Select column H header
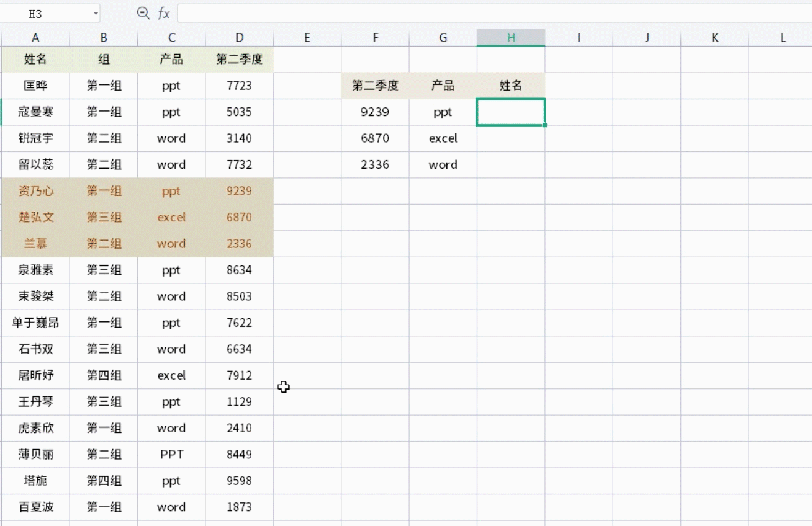 point(511,38)
